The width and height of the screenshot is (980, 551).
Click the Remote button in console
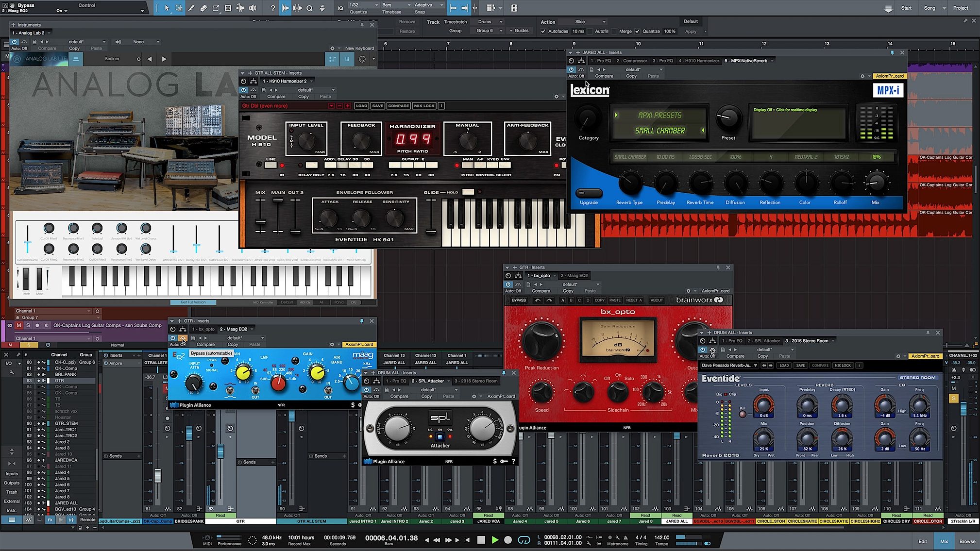[87, 519]
